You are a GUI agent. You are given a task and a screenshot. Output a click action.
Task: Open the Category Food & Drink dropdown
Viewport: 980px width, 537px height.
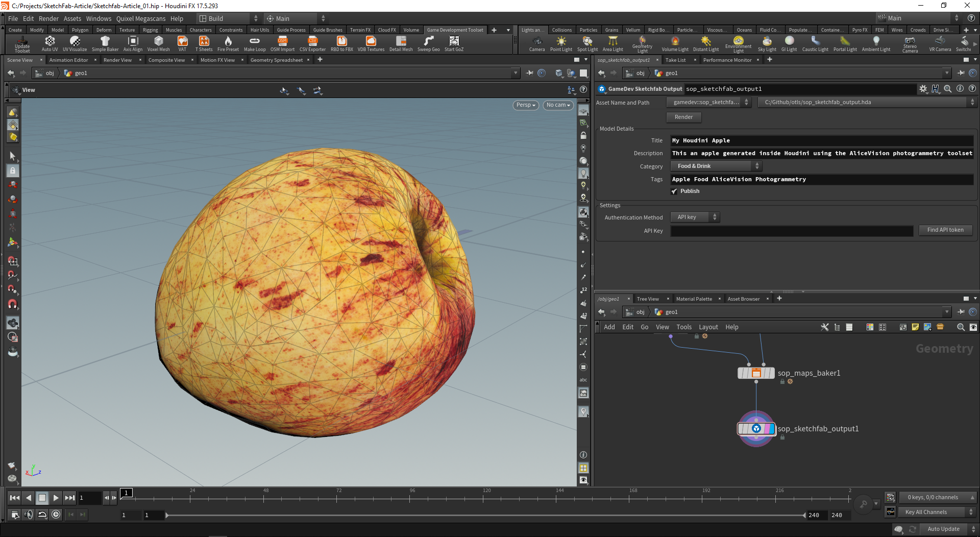tap(716, 166)
